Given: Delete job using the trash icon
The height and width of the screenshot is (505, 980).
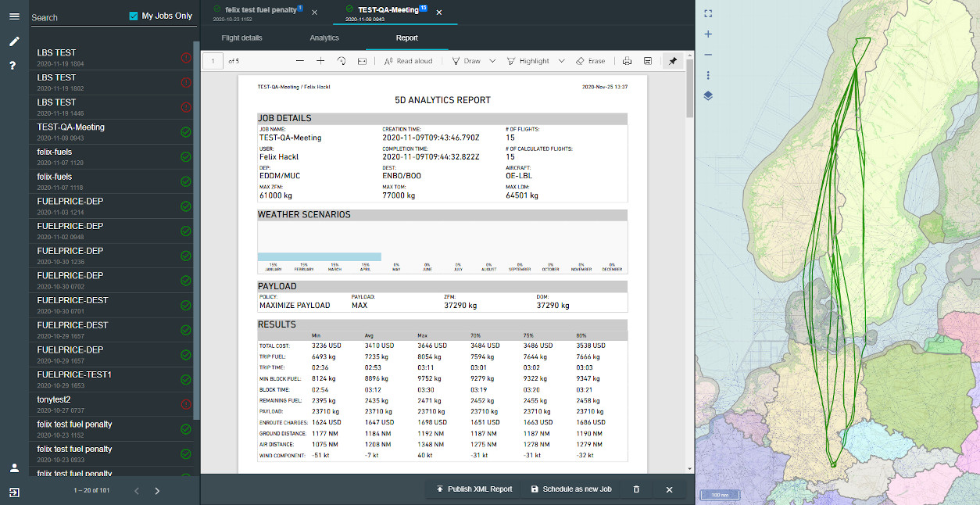Looking at the screenshot, I should pos(636,489).
